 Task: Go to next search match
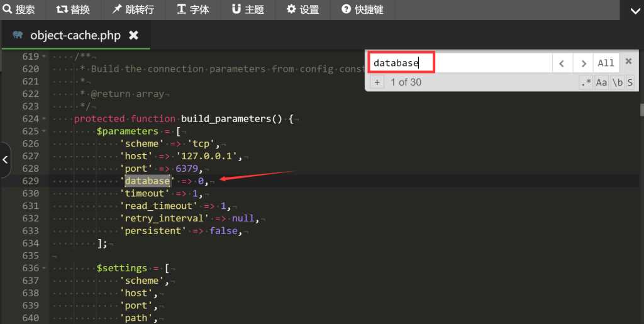(x=583, y=63)
